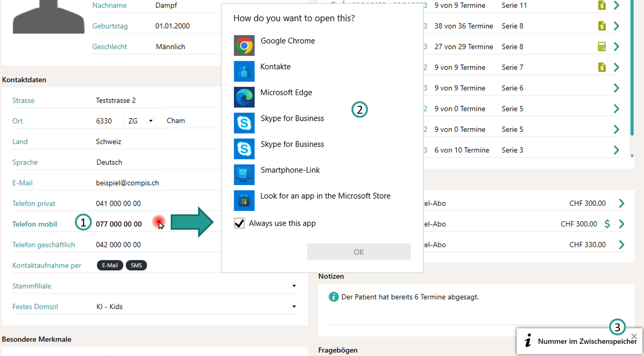Image resolution: width=644 pixels, height=356 pixels.
Task: Pick the Kontakte app icon
Action: (244, 71)
